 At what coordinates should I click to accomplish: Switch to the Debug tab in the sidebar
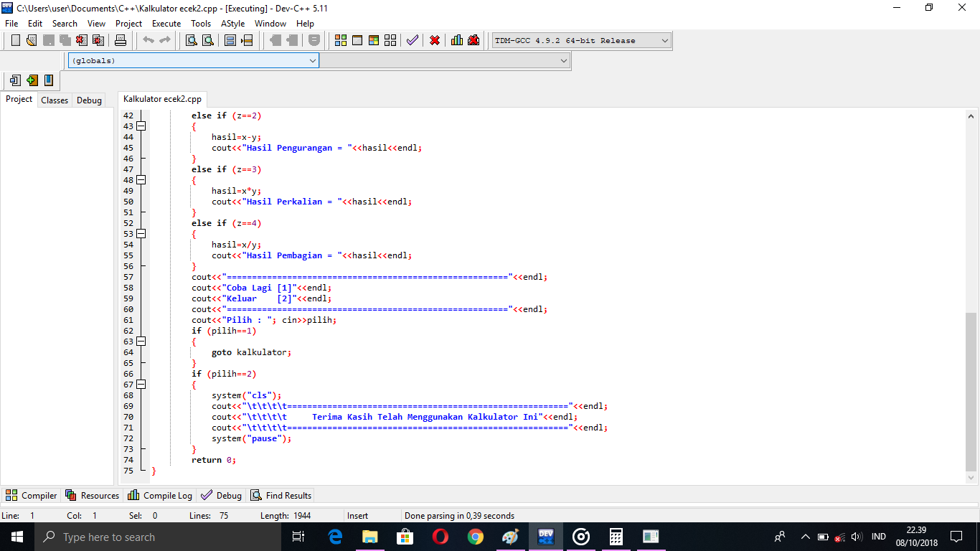[x=89, y=100]
